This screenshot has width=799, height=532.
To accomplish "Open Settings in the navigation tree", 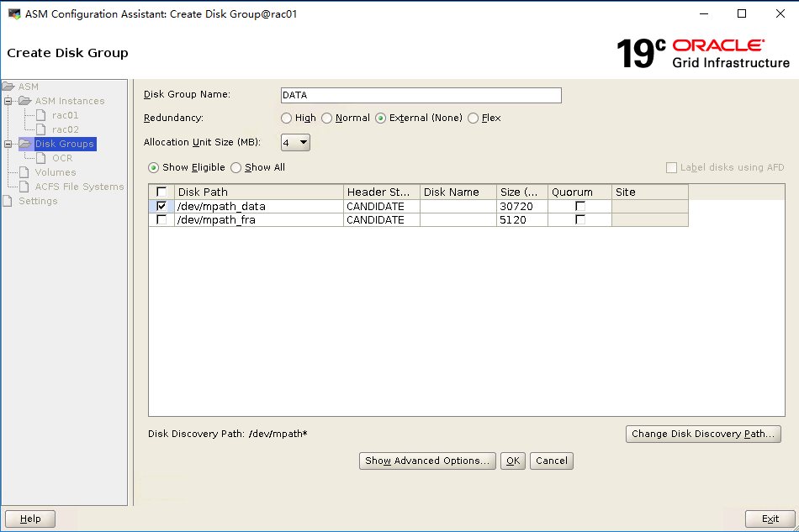I will coord(38,201).
